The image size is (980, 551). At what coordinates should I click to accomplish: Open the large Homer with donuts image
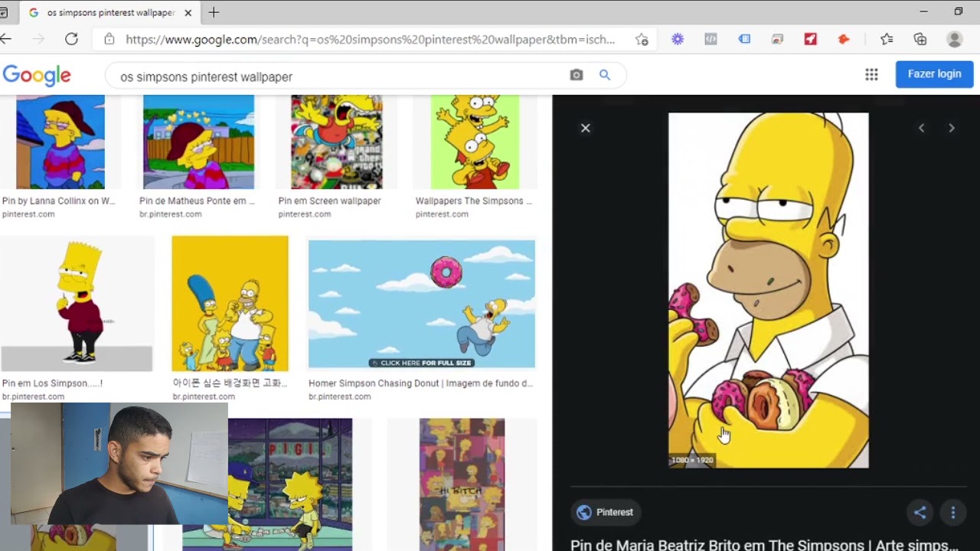(769, 290)
